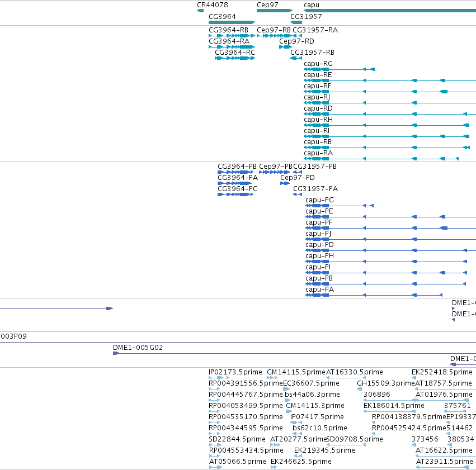Image resolution: width=476 pixels, height=470 pixels.
Task: Click the CR44078 gene label
Action: (212, 5)
